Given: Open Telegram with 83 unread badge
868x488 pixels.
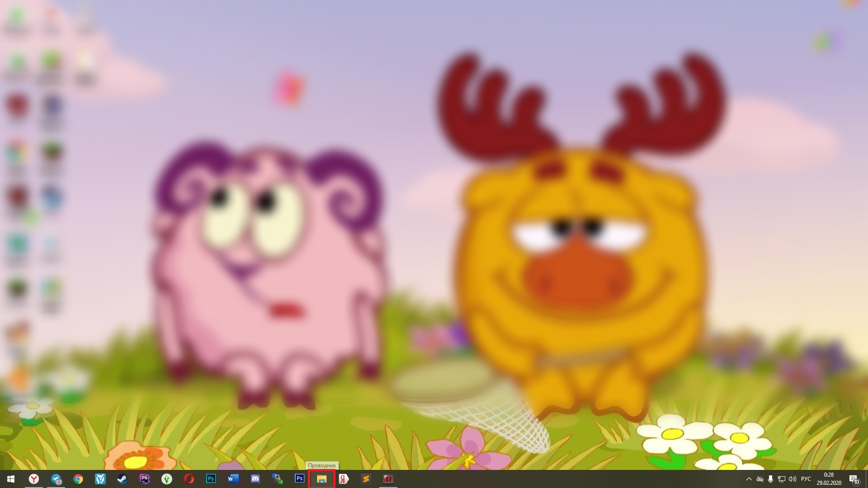Looking at the screenshot, I should 56,479.
